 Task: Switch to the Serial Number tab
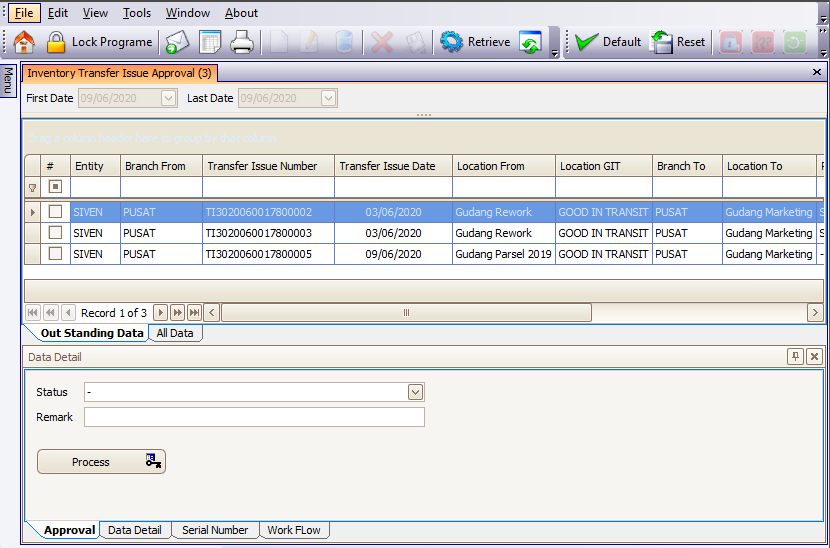click(x=215, y=530)
